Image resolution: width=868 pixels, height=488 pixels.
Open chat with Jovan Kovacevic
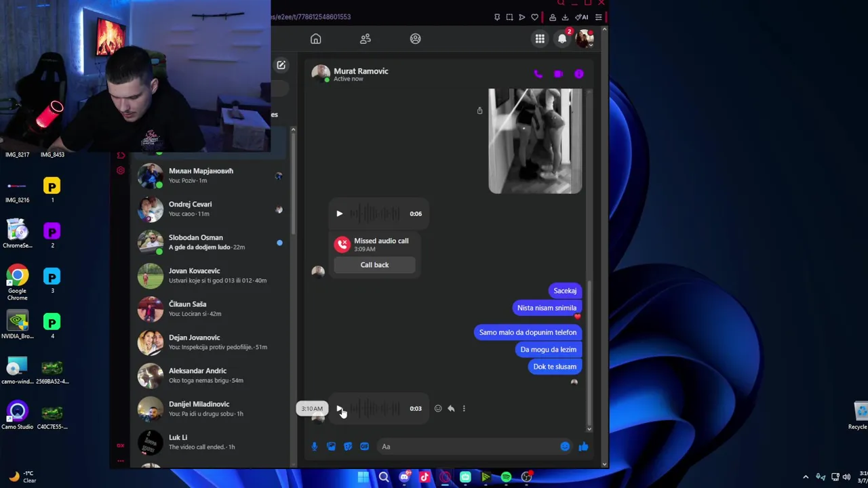(x=210, y=275)
